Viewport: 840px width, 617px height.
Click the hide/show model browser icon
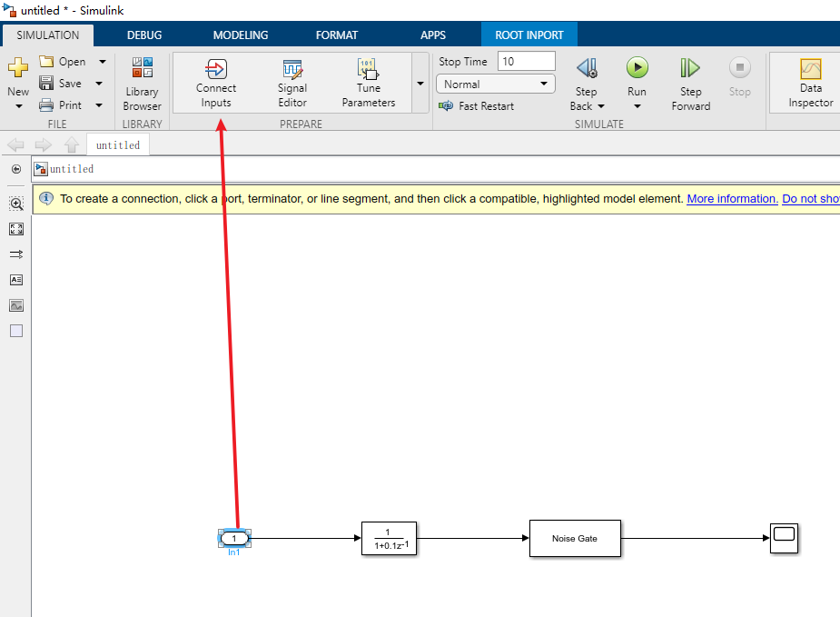tap(16, 169)
